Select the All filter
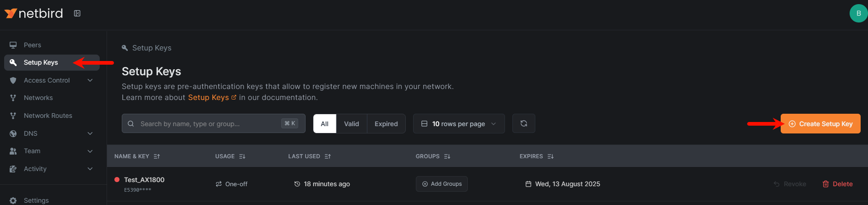Screen dimensions: 868x205 [x=325, y=124]
